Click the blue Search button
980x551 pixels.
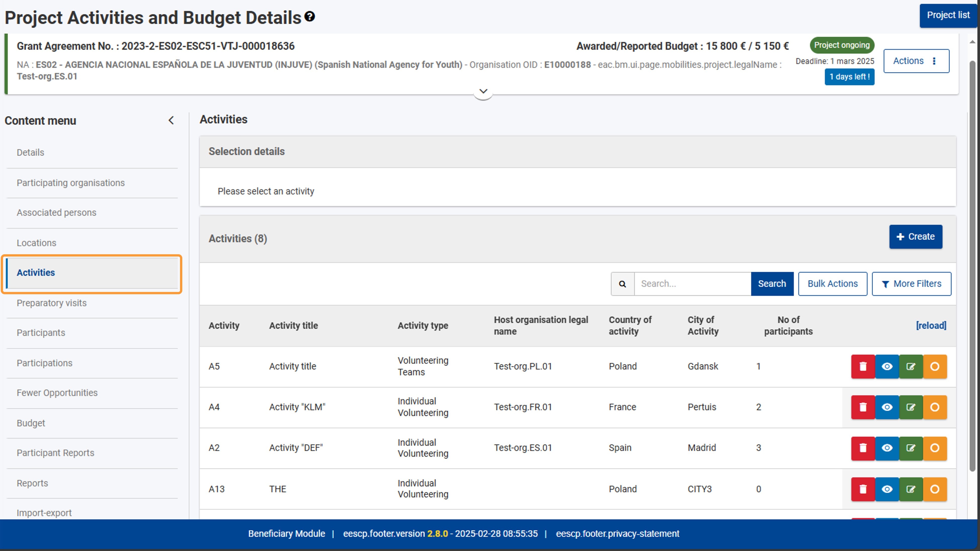click(x=772, y=284)
